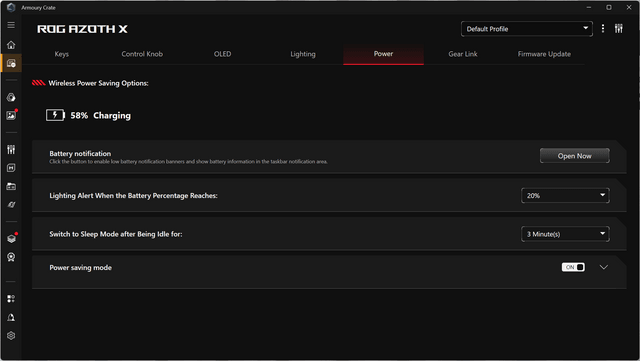Turn off Power saving mode switch

coord(573,267)
